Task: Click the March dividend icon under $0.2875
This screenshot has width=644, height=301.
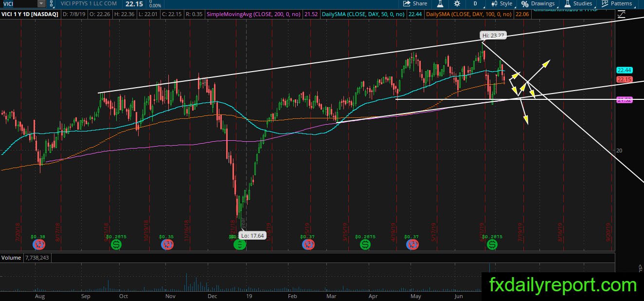Action: tap(365, 245)
